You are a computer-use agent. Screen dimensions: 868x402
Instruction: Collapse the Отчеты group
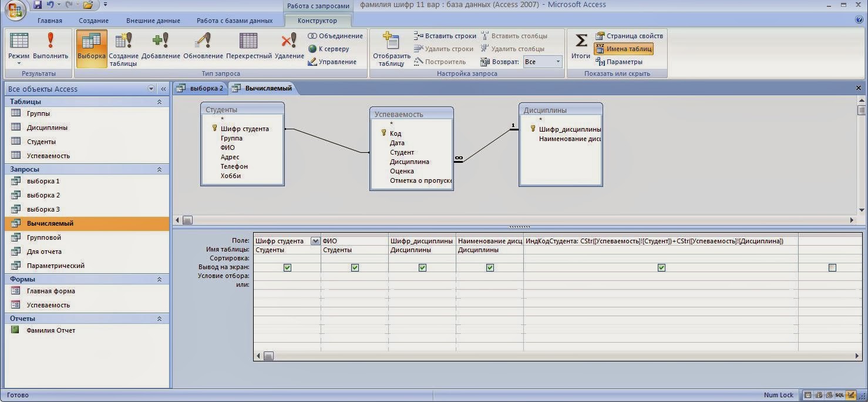[x=159, y=319]
